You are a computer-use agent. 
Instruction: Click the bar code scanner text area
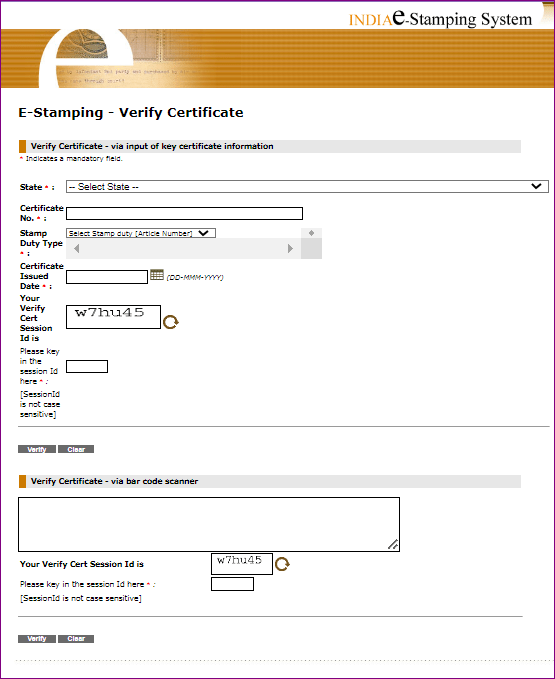pos(209,524)
